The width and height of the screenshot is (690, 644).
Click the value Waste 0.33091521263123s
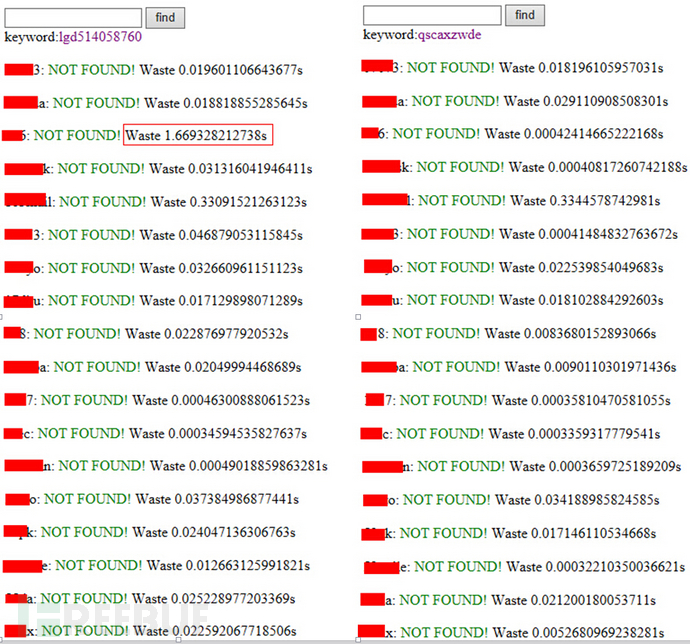point(229,202)
